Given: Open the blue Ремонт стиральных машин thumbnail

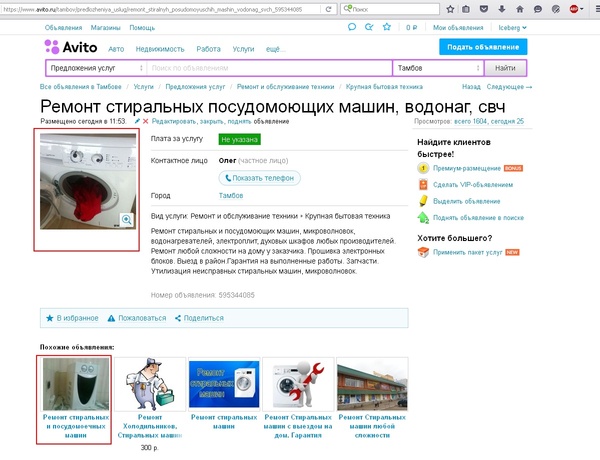Looking at the screenshot, I should (x=224, y=384).
